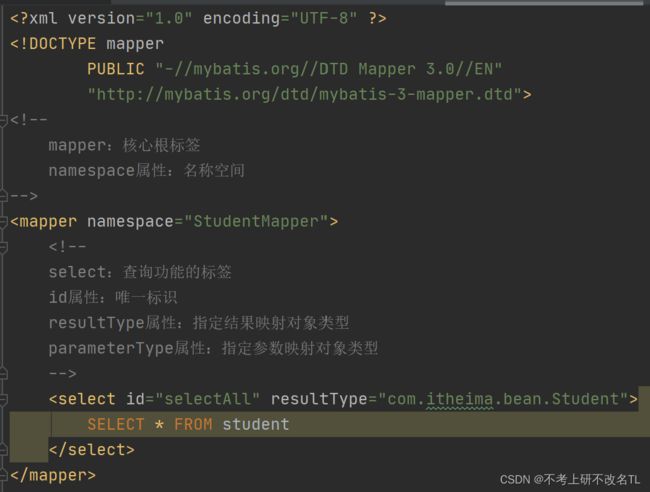Click the "id属性: 唯一标识" comment line
650x492 pixels.
[x=113, y=298]
